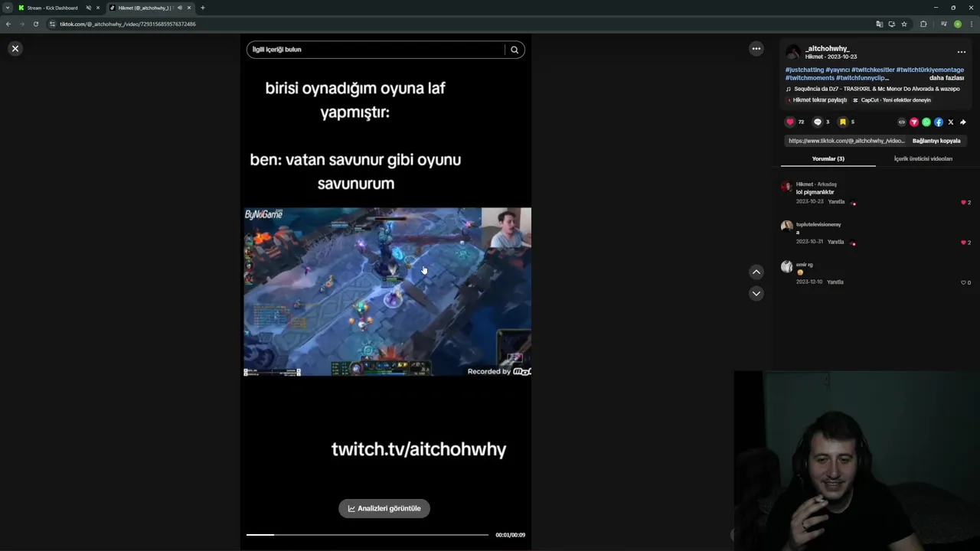
Task: Open the #twitchfunnyclip hashtag
Action: pos(862,78)
